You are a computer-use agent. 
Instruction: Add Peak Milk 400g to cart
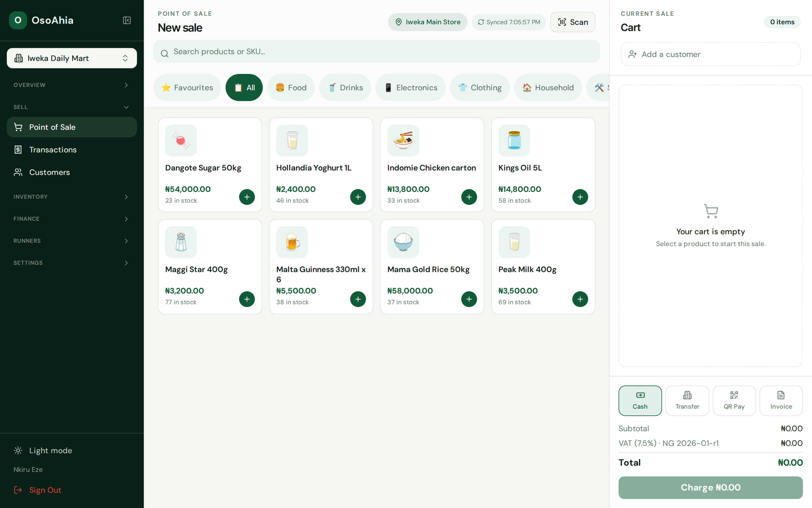(580, 299)
